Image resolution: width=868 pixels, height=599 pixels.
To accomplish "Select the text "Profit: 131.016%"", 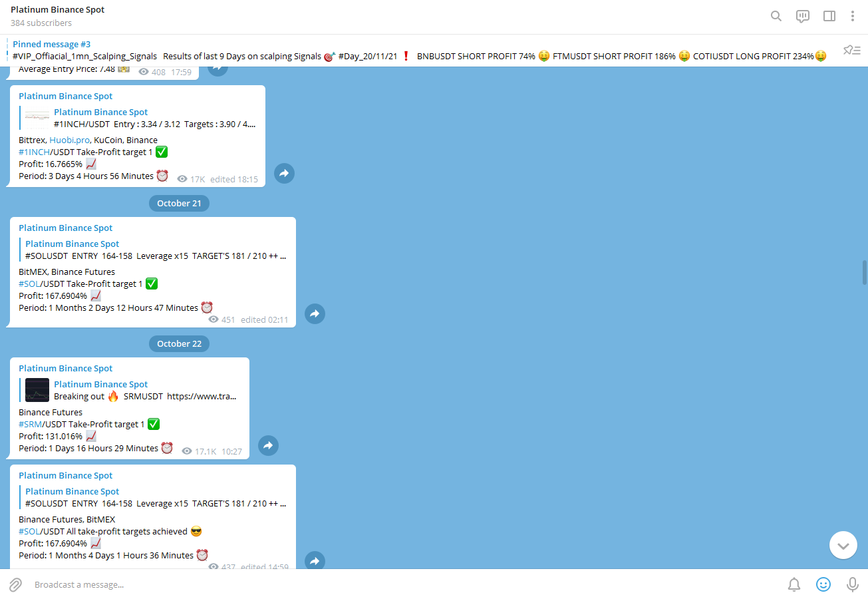I will (51, 436).
